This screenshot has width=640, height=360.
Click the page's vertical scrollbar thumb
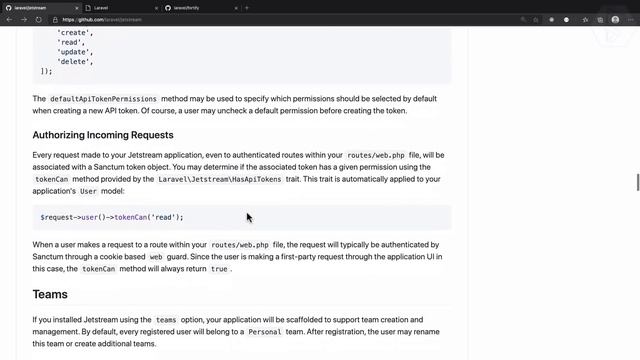[x=638, y=182]
